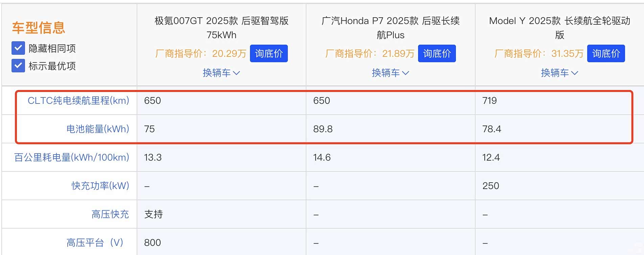Click the 高压平台（V）row label
This screenshot has height=255, width=644.
[95, 242]
